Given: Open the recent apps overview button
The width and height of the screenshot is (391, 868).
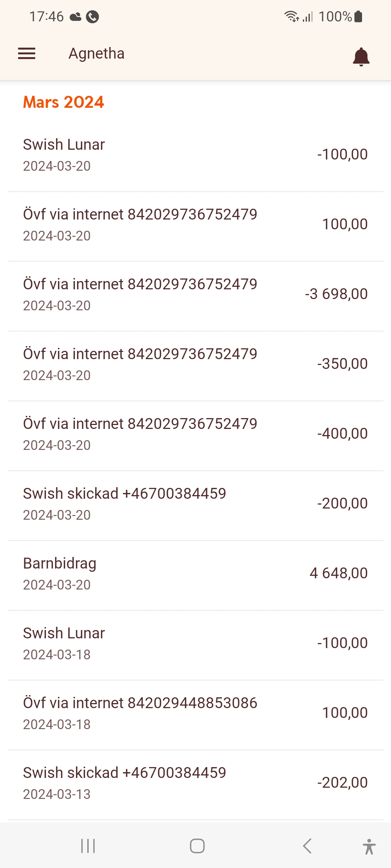Looking at the screenshot, I should point(88,846).
